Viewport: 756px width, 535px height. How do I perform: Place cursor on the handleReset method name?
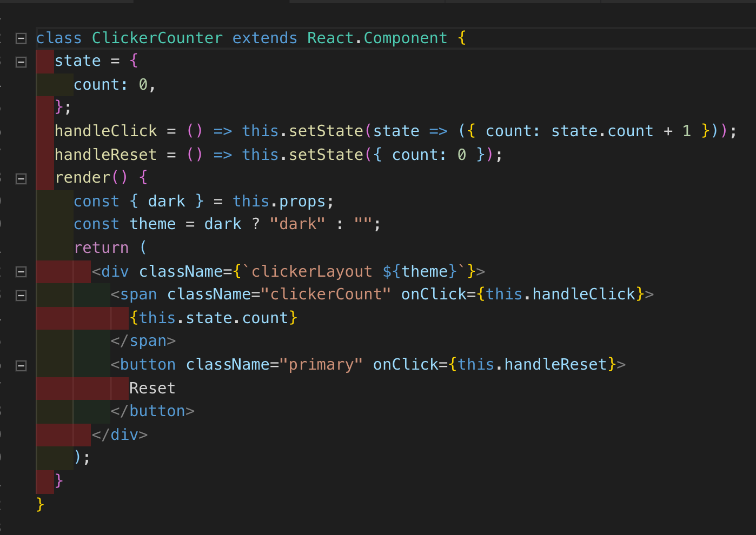coord(105,155)
